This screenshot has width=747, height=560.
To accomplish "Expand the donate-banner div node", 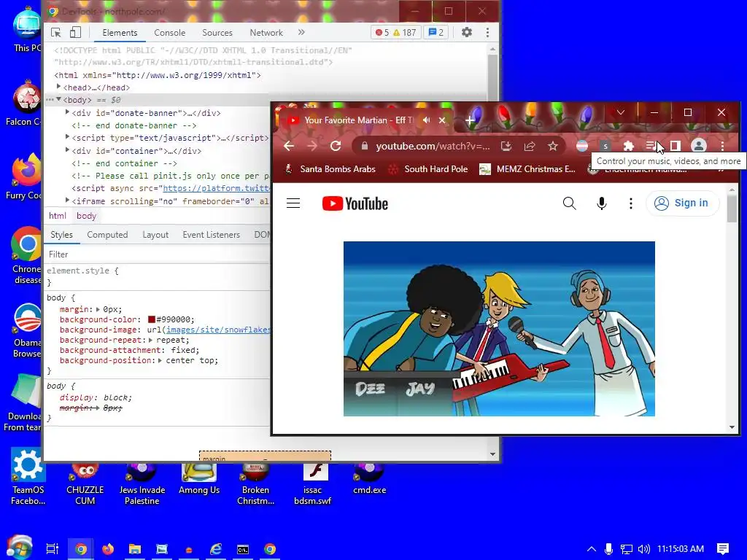I will [67, 112].
